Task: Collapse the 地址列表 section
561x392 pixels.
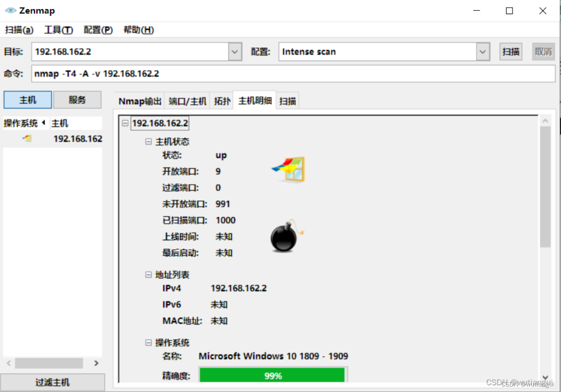Action: pos(148,275)
